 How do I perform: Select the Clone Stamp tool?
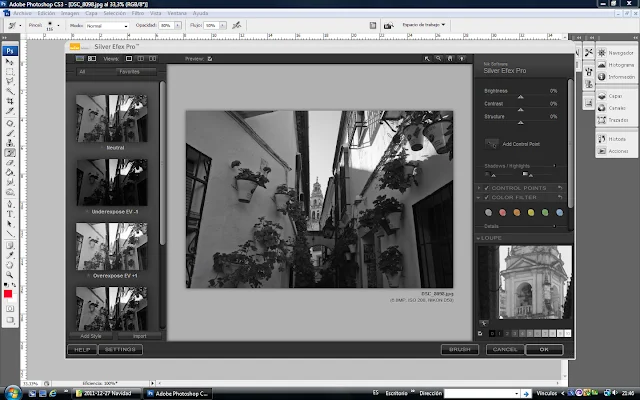(x=9, y=143)
